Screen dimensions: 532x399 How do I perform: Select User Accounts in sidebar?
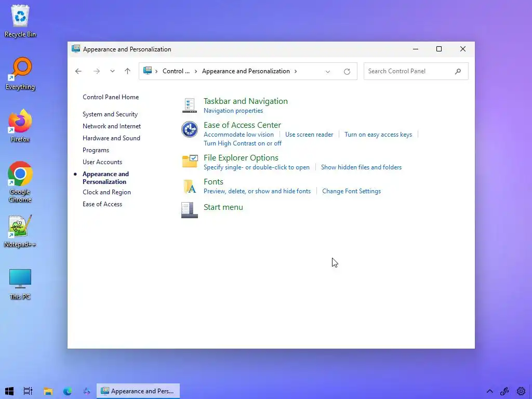(102, 162)
